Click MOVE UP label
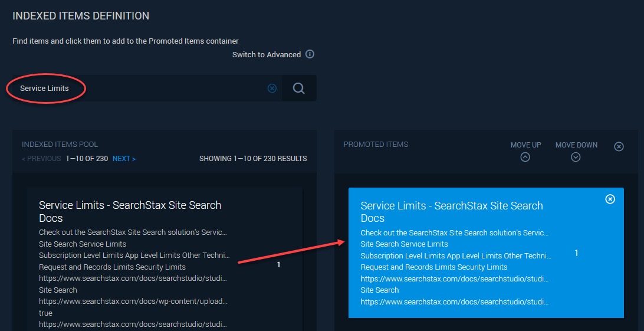The height and width of the screenshot is (331, 644). tap(525, 145)
